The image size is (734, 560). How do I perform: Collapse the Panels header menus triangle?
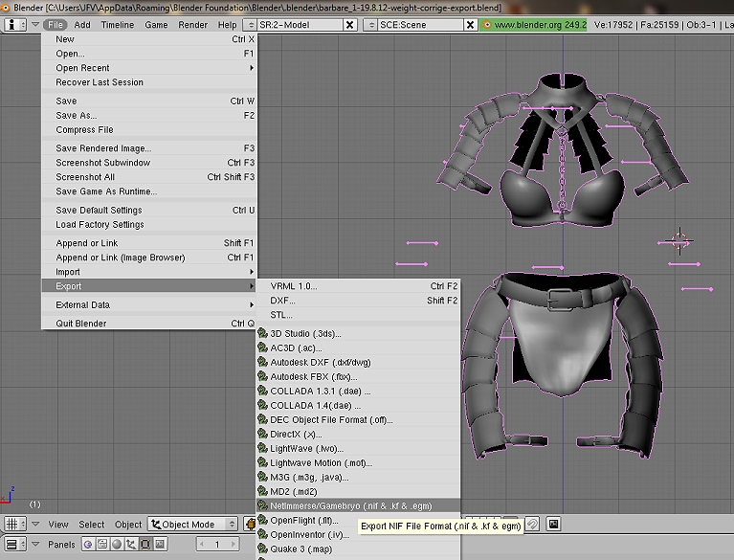[x=35, y=544]
